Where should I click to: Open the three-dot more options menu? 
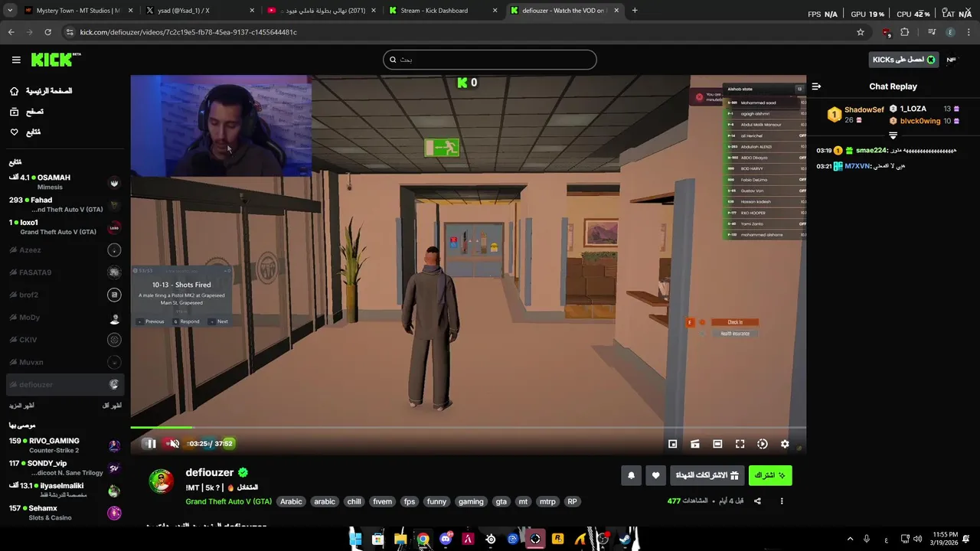pos(782,501)
